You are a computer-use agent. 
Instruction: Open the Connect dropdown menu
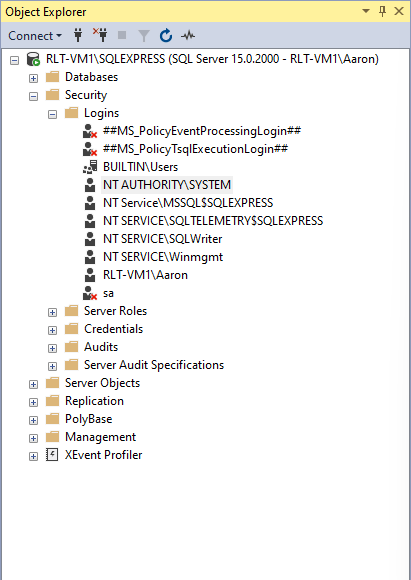click(34, 36)
